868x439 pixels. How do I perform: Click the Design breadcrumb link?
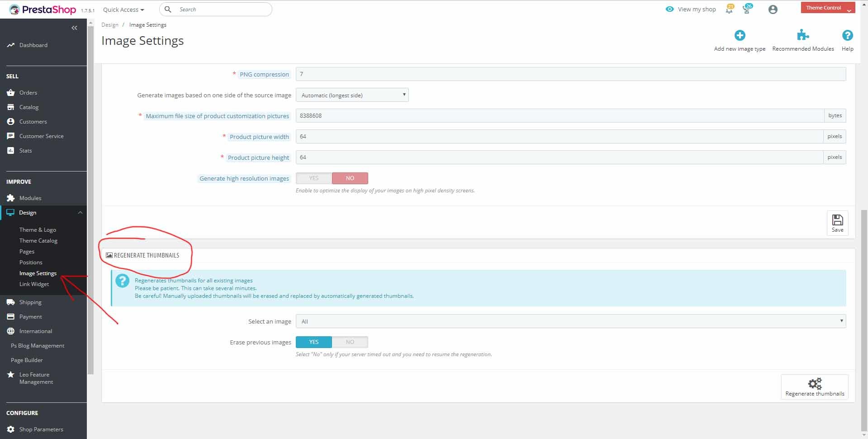click(110, 25)
